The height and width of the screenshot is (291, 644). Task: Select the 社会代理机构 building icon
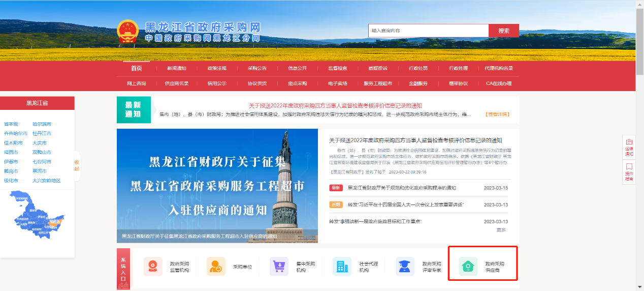[342, 267]
